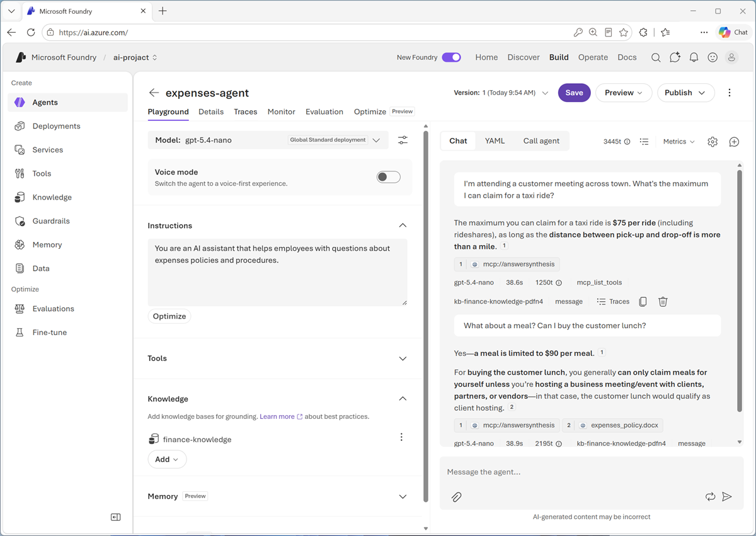Open the Version selector dropdown
756x536 pixels.
coord(501,93)
